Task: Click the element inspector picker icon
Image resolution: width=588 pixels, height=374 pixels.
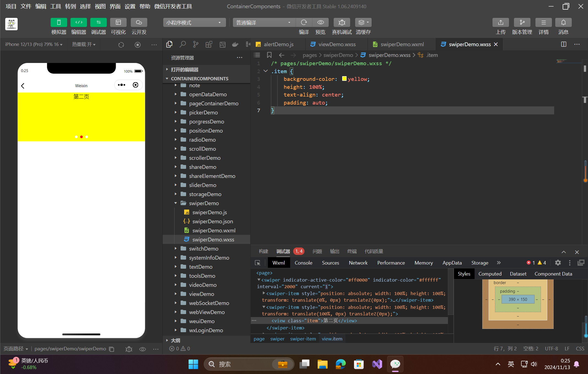Action: click(258, 263)
